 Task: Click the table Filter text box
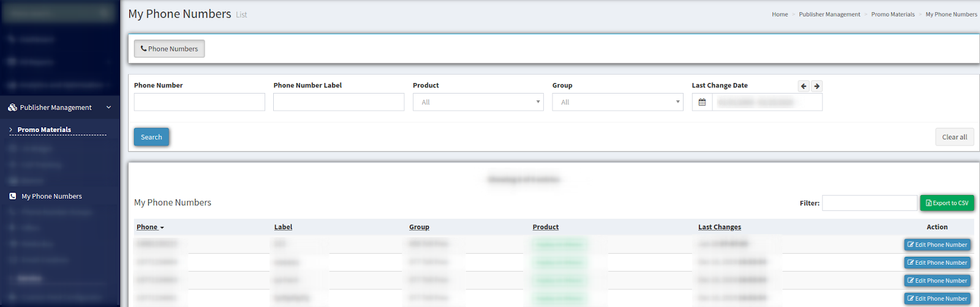tap(869, 203)
